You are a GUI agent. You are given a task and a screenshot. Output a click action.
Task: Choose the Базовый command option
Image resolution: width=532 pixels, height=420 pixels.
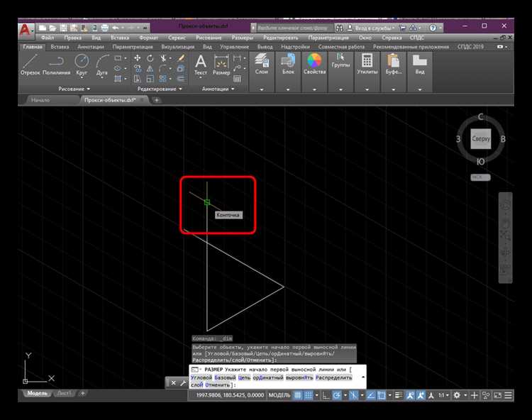(225, 377)
